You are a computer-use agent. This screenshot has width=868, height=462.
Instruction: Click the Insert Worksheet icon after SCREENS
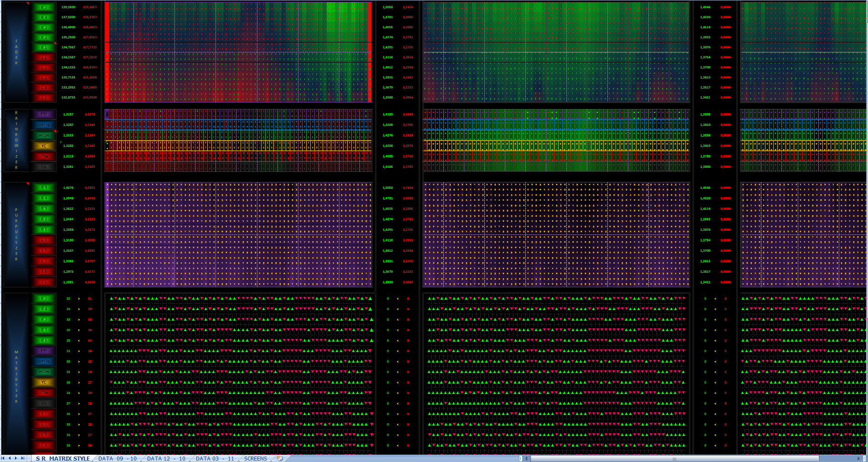coord(280,458)
